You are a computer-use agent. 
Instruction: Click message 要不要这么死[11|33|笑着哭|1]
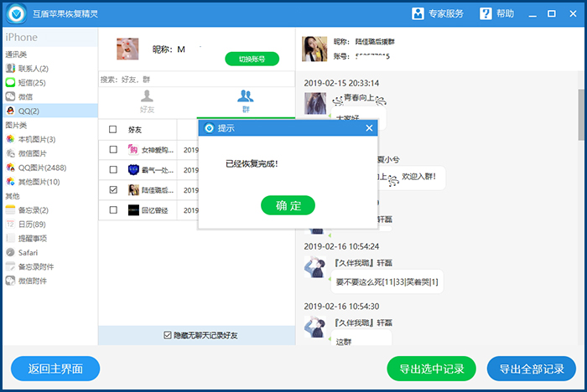[x=387, y=282]
